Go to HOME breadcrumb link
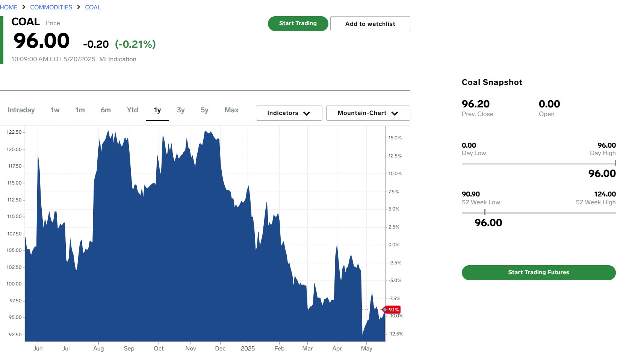Viewport: 620px width, 364px height. (x=9, y=7)
